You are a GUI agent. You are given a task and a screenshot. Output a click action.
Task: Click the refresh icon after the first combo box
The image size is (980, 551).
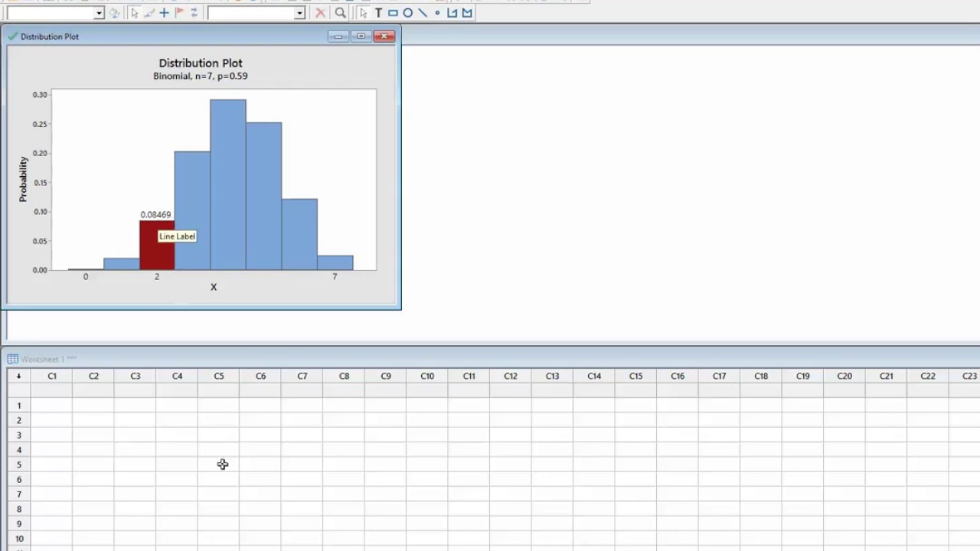pyautogui.click(x=115, y=13)
